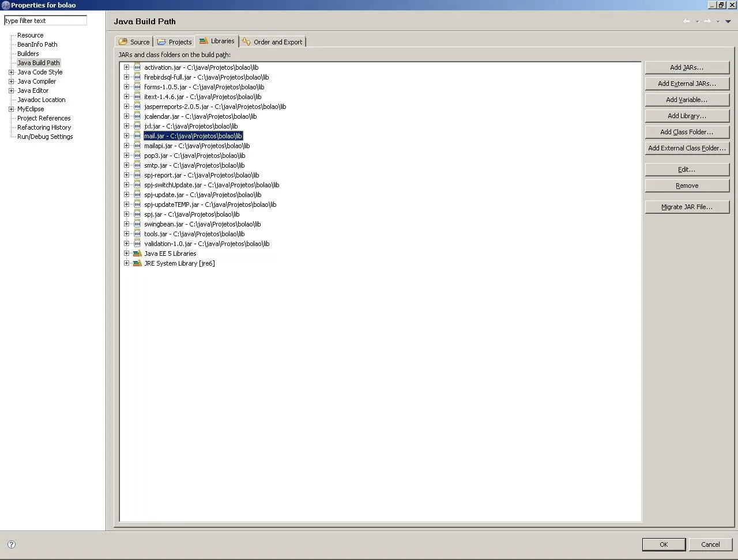
Task: Select the swingbean.jar library row
Action: coord(202,224)
